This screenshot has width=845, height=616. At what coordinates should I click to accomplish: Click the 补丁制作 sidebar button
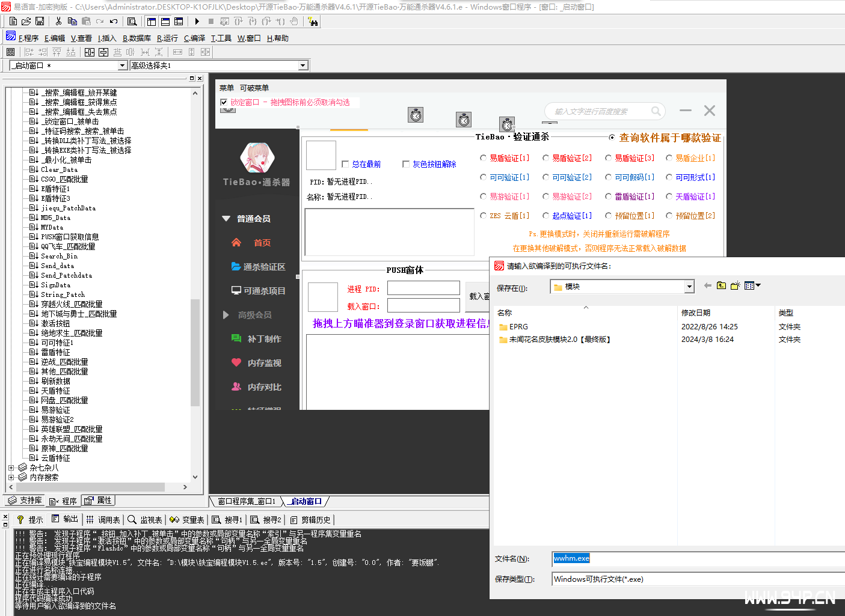click(x=257, y=338)
